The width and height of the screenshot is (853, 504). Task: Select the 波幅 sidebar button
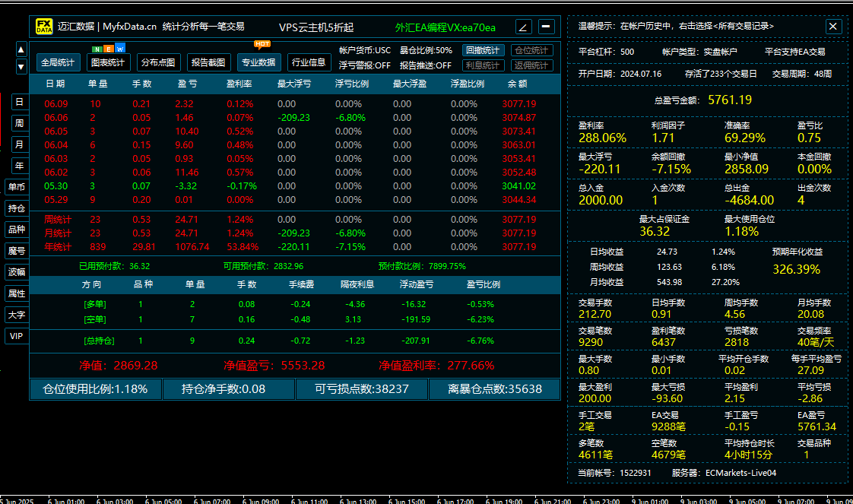[17, 272]
